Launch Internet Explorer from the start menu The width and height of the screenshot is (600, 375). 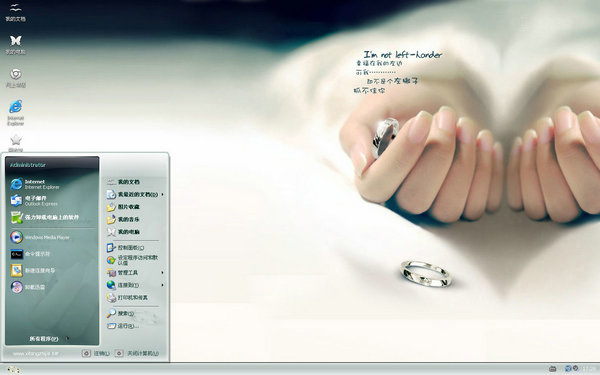[35, 184]
